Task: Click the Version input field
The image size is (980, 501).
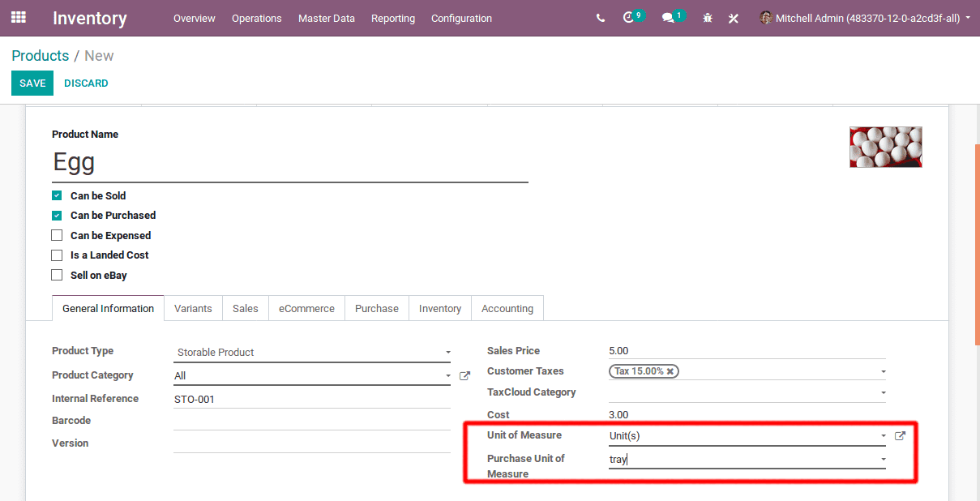Action: click(313, 443)
